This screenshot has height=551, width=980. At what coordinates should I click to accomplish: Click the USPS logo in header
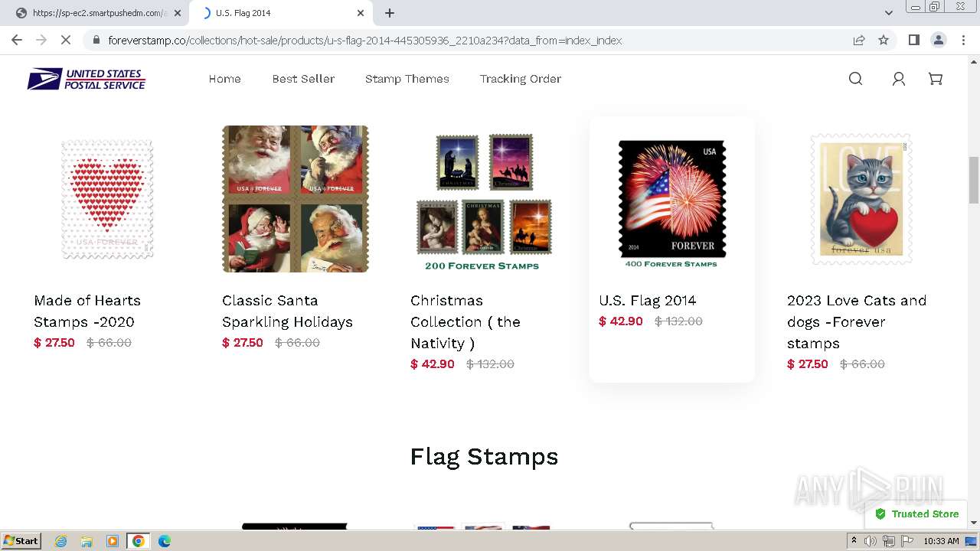[x=87, y=79]
